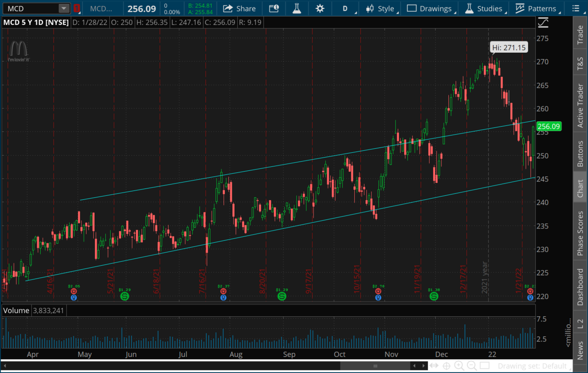
Task: Click the blue lightbulb under $2.76
Action: coord(378,297)
